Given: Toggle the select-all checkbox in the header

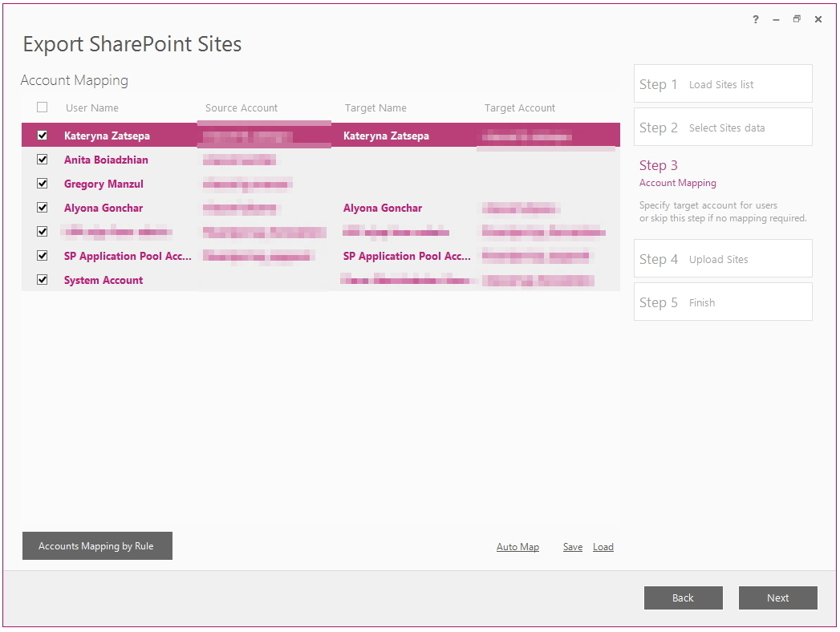Looking at the screenshot, I should point(43,107).
